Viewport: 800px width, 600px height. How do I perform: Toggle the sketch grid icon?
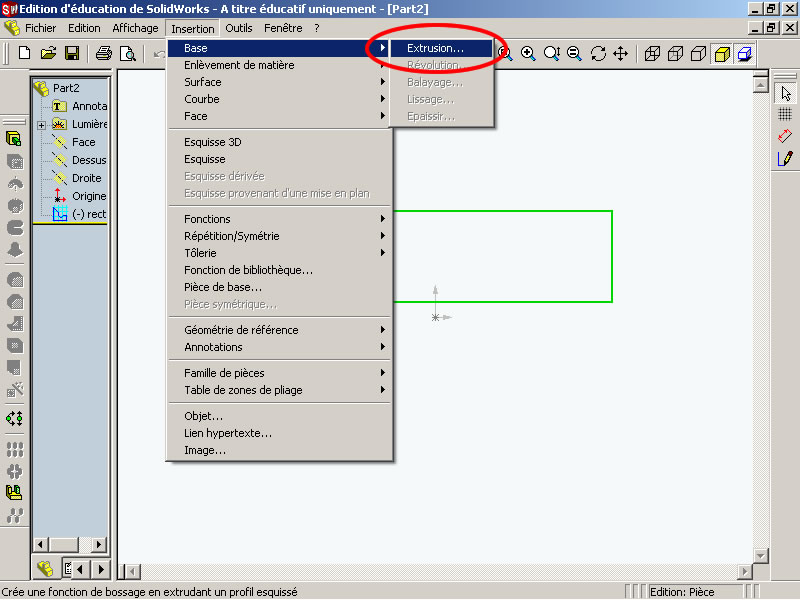click(785, 114)
